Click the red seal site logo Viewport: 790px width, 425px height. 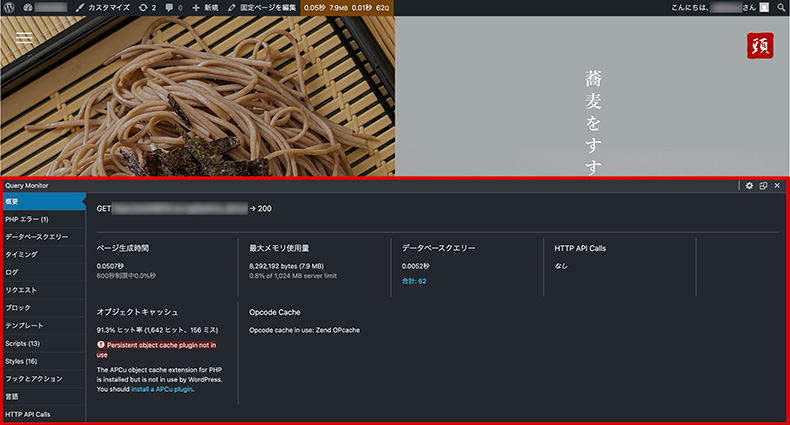coord(760,46)
